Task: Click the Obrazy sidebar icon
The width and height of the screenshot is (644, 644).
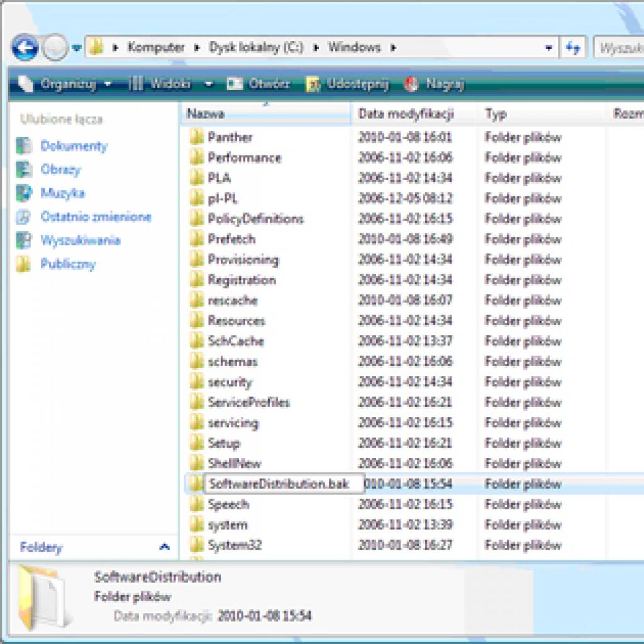Action: (24, 169)
